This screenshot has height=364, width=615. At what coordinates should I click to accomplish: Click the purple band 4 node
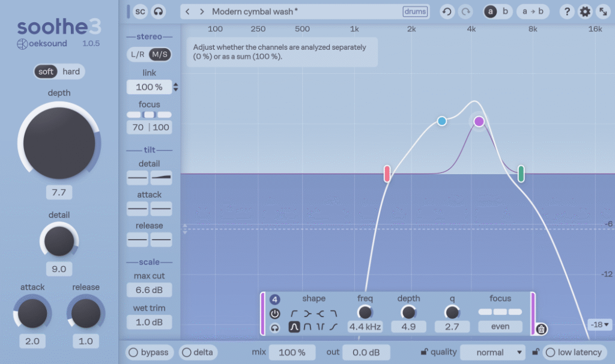point(479,121)
